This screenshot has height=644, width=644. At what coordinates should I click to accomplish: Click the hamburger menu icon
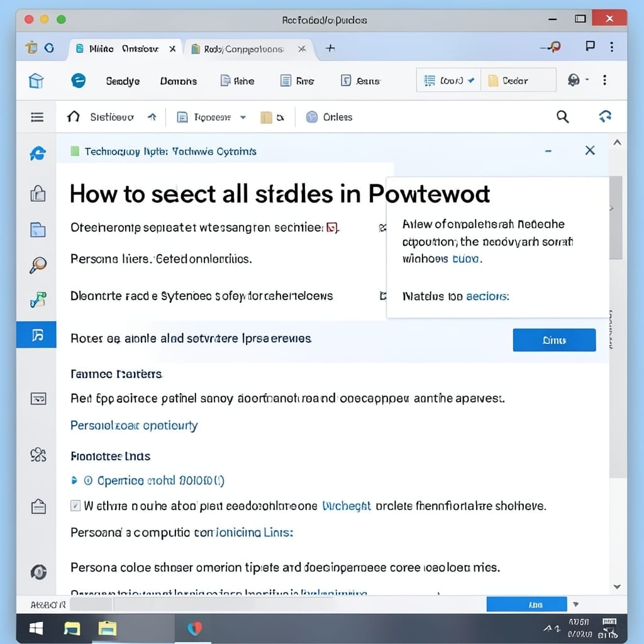[x=37, y=117]
